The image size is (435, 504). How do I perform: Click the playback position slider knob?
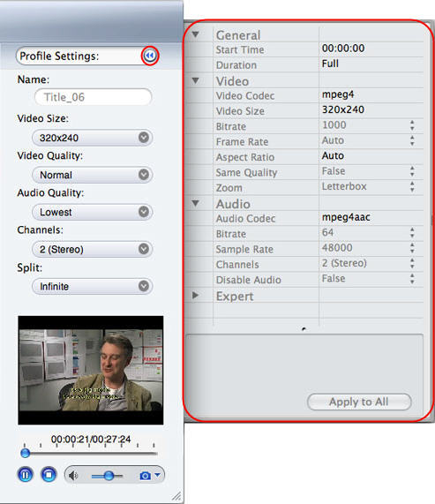pos(25,453)
